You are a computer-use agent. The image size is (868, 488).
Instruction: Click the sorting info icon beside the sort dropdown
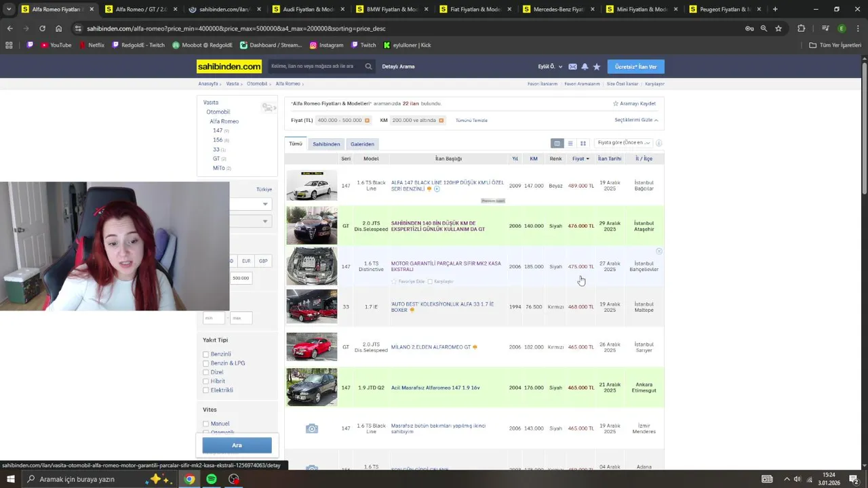click(658, 143)
